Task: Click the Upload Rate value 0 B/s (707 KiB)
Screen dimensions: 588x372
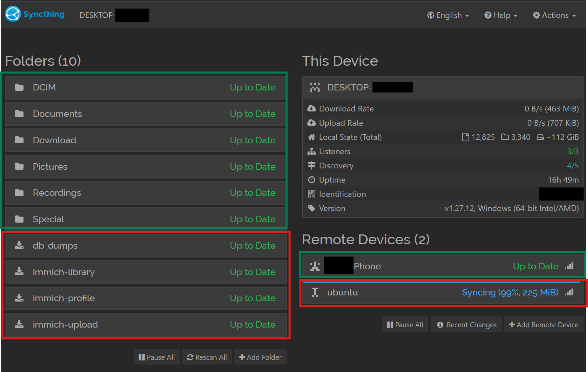Action: [553, 123]
